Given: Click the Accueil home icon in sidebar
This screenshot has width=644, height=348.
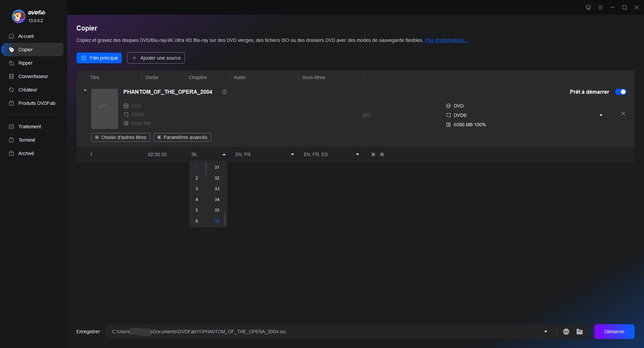Looking at the screenshot, I should click(x=11, y=36).
